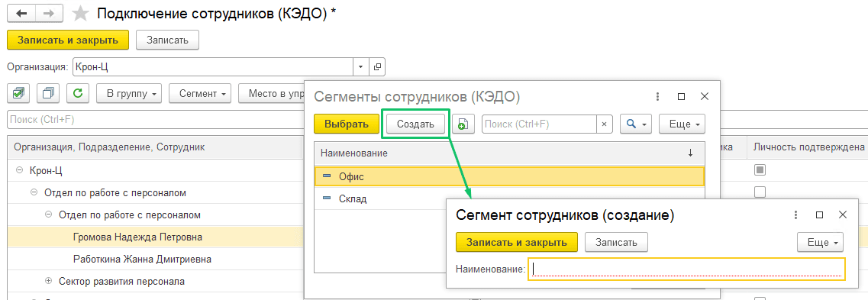Click the Наименование column header text
This screenshot has width=868, height=300.
point(353,153)
